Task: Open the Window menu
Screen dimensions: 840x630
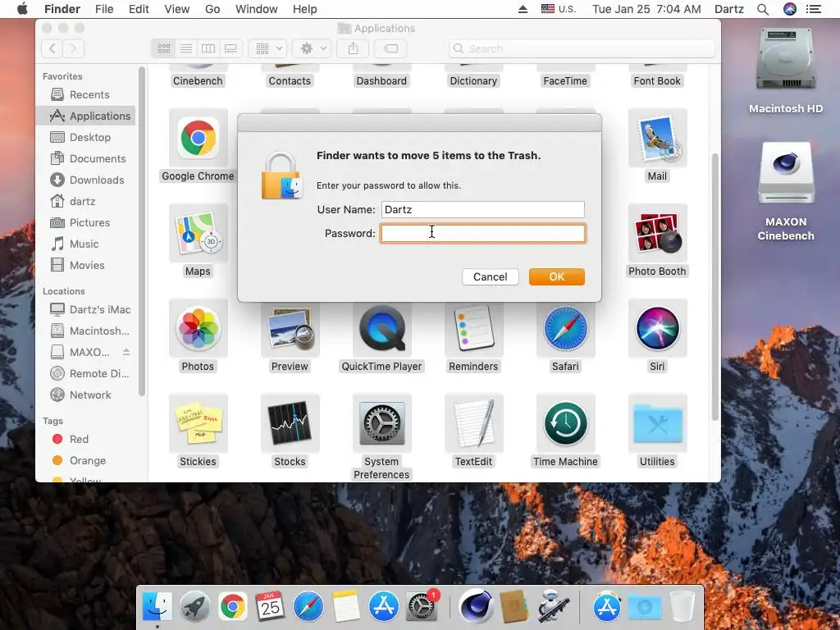Action: click(257, 9)
